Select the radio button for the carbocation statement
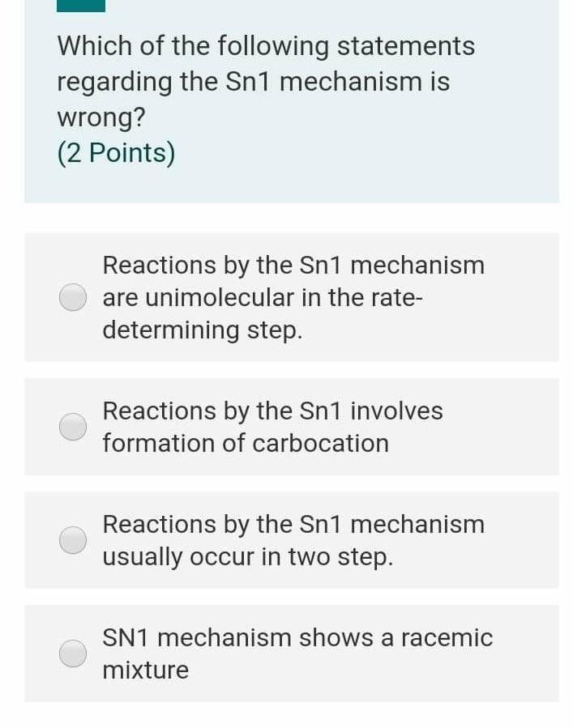 (72, 427)
